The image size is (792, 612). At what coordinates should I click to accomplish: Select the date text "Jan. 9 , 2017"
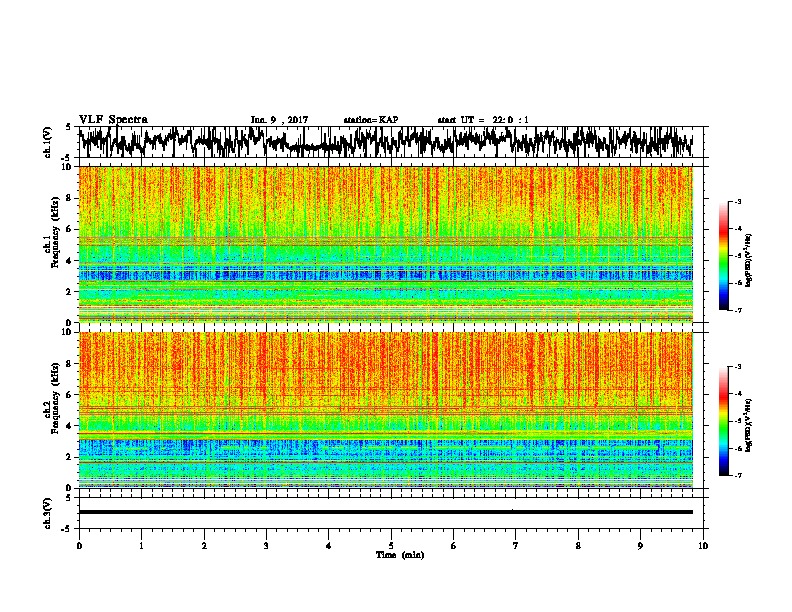click(279, 120)
